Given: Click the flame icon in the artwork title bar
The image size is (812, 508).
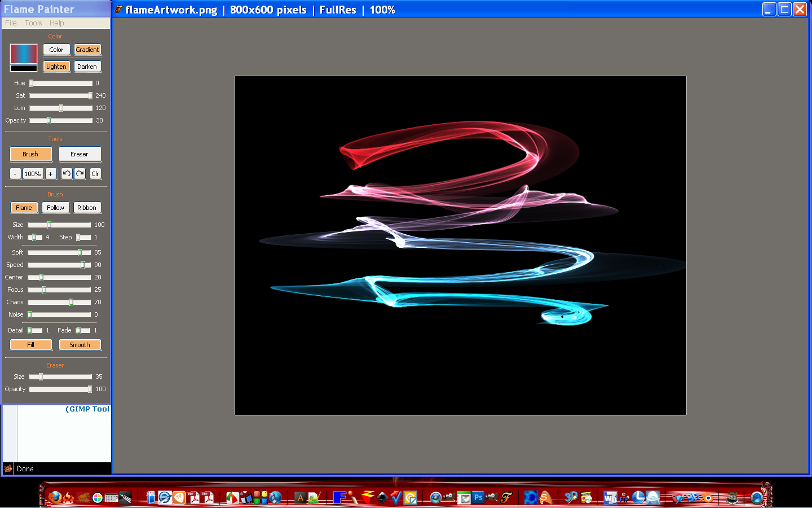Looking at the screenshot, I should (x=118, y=10).
